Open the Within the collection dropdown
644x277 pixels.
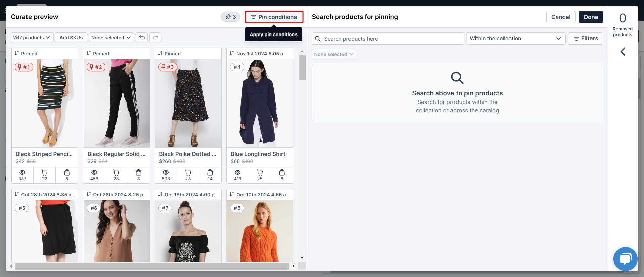click(516, 39)
